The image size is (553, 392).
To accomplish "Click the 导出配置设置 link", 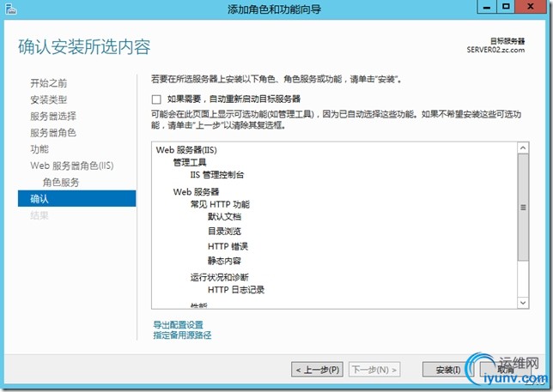I will (178, 324).
